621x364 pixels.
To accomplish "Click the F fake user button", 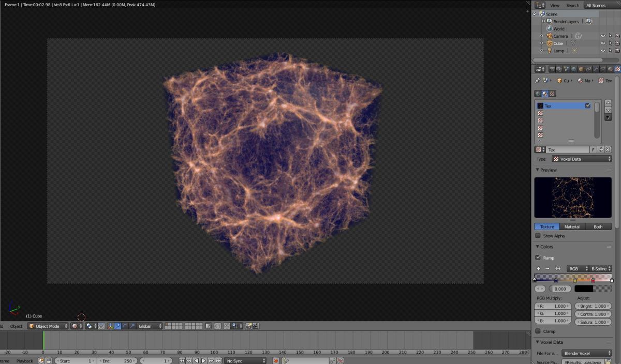I will point(593,149).
